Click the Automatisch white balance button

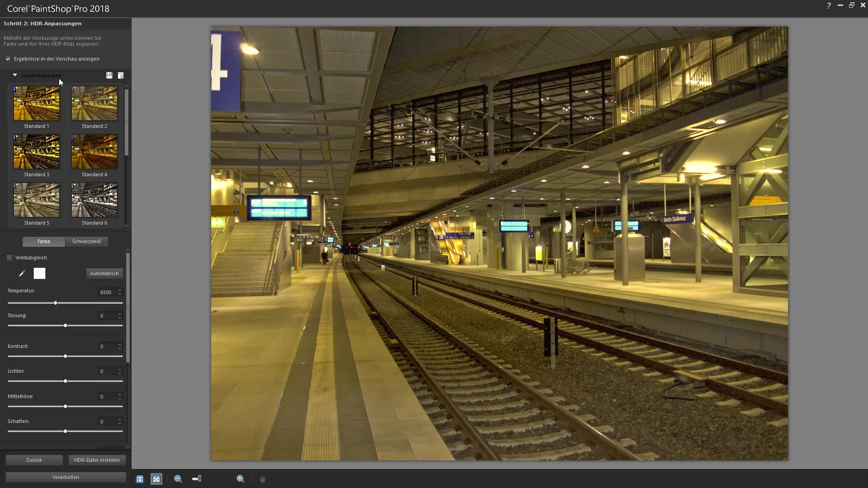[104, 273]
